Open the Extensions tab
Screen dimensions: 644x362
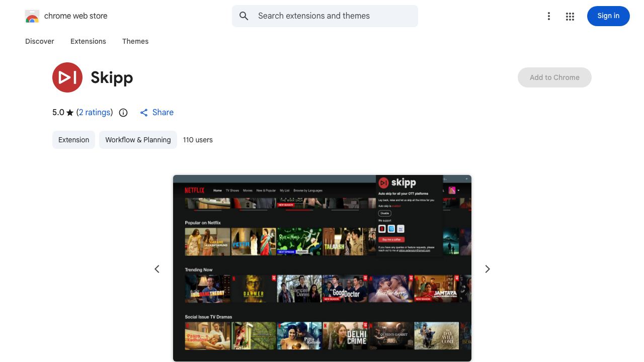[88, 41]
